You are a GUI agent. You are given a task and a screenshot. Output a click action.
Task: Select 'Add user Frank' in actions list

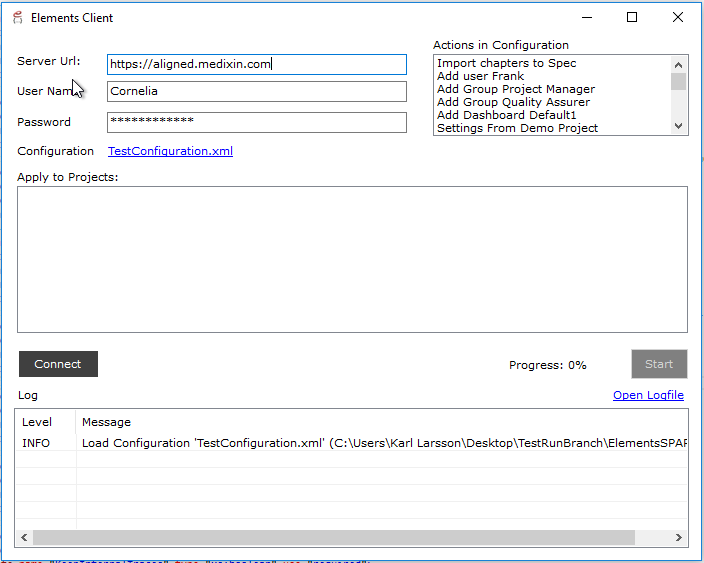480,76
